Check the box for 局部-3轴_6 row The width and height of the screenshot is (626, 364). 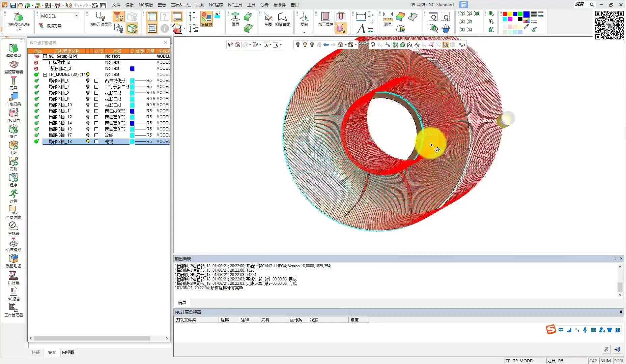click(96, 81)
